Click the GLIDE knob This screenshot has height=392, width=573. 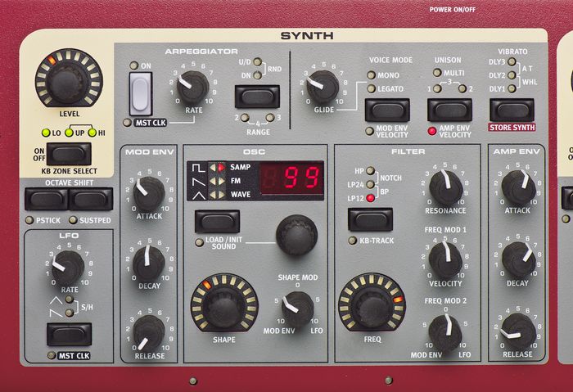323,87
